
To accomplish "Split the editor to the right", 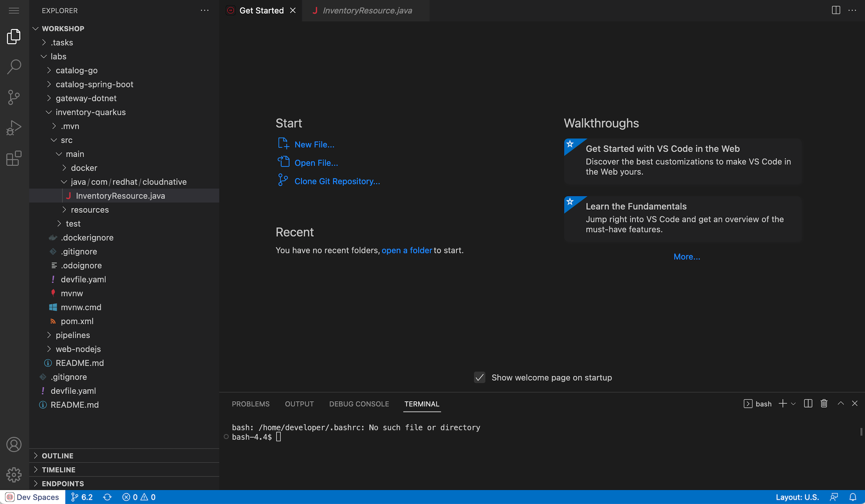I will pos(836,10).
